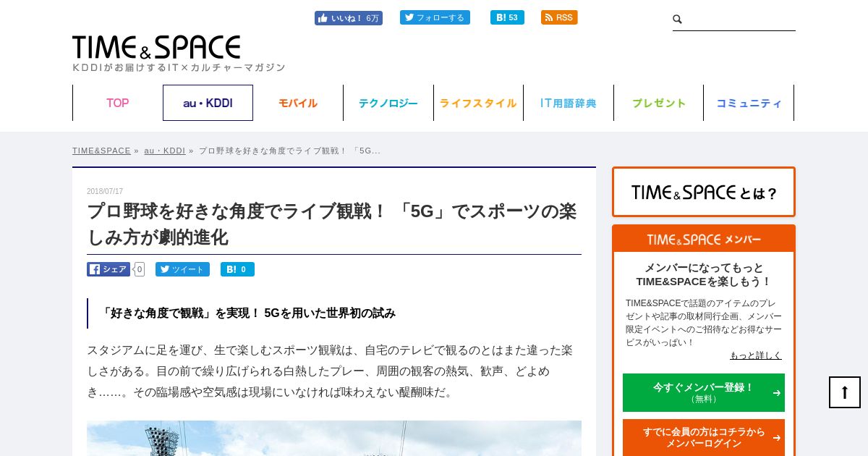Click the Hatena B! 0 button under title

(237, 269)
